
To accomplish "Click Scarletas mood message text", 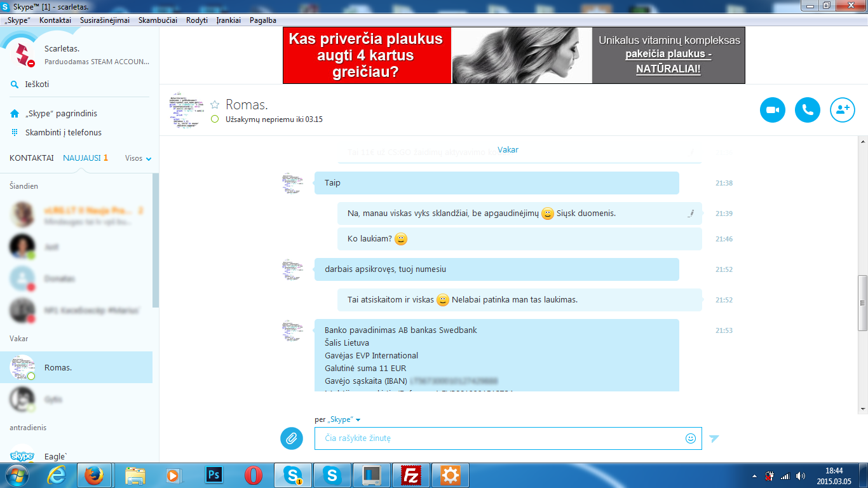I will coord(97,62).
